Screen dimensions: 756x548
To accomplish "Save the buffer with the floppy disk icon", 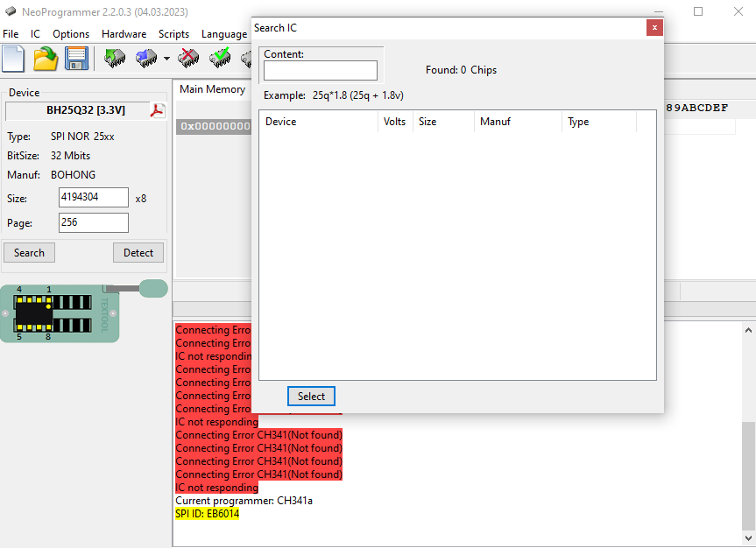I will click(x=77, y=59).
